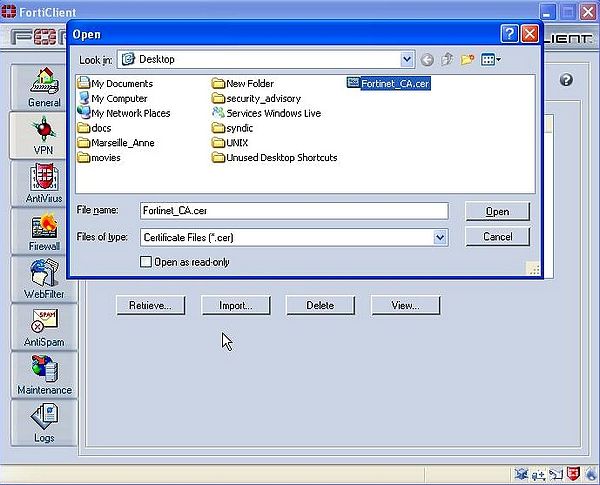Click the View... button

405,305
